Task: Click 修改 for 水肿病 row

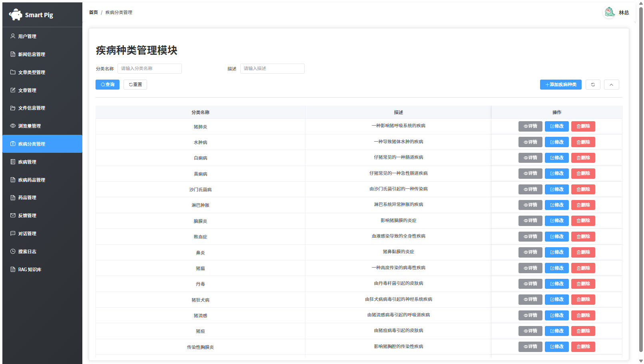Action: (556, 142)
